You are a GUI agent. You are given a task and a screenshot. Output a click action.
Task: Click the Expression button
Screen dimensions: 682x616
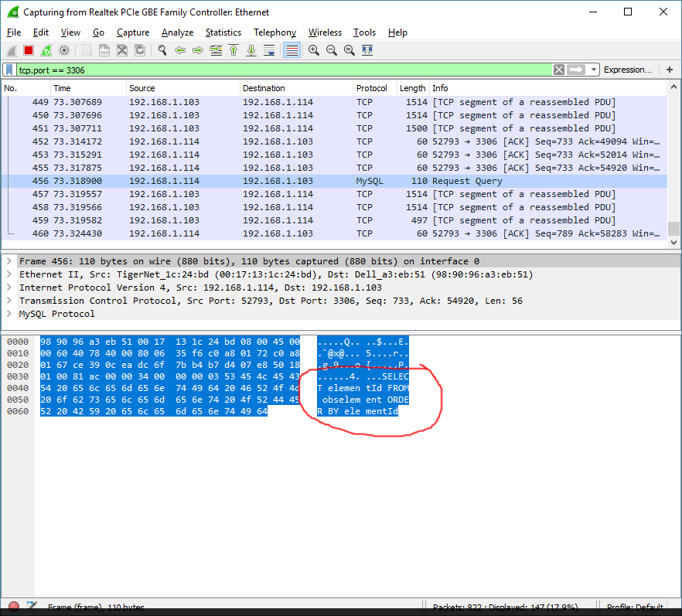628,70
